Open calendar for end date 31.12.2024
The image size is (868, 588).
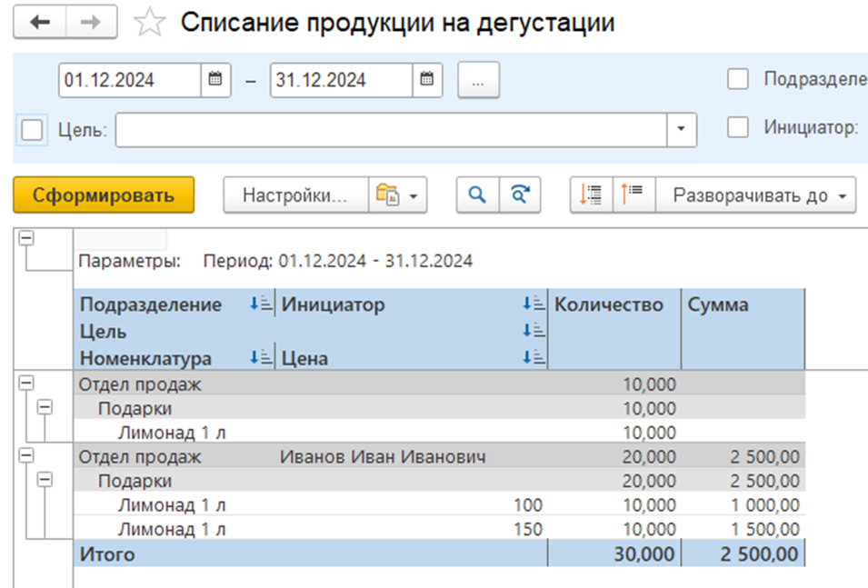point(427,80)
